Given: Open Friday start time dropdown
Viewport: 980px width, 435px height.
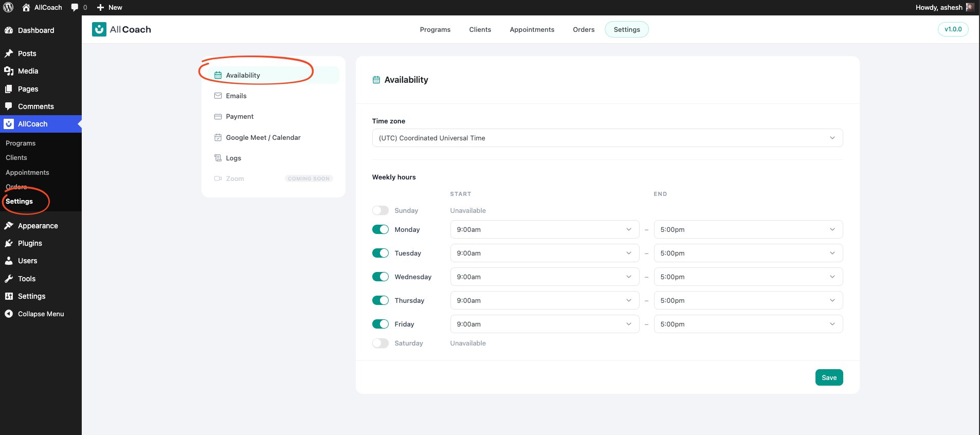Looking at the screenshot, I should coord(545,324).
